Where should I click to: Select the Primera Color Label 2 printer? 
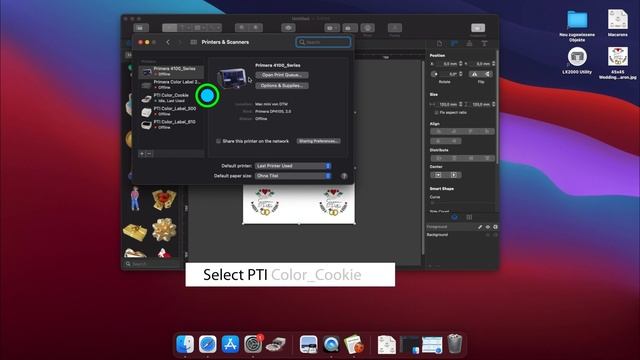[171, 84]
